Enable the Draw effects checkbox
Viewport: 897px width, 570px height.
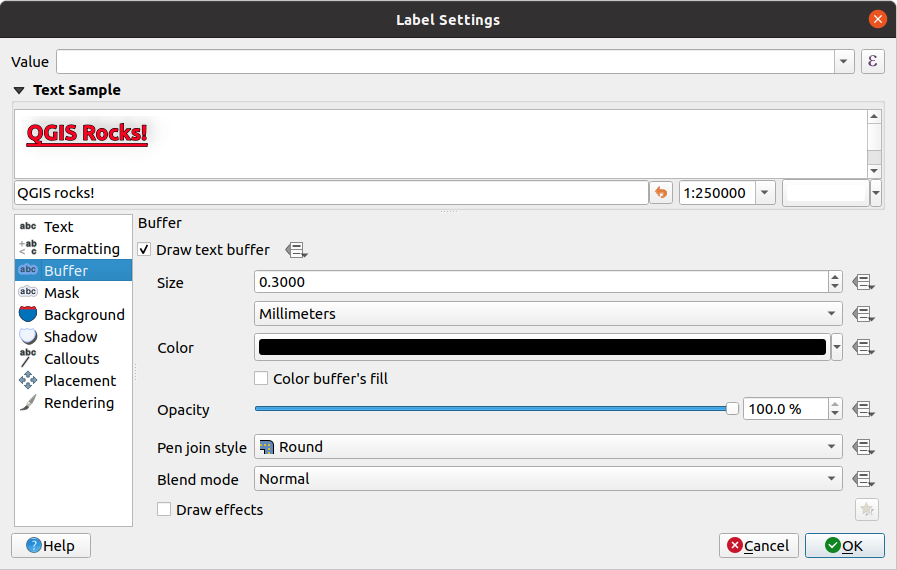coord(165,510)
